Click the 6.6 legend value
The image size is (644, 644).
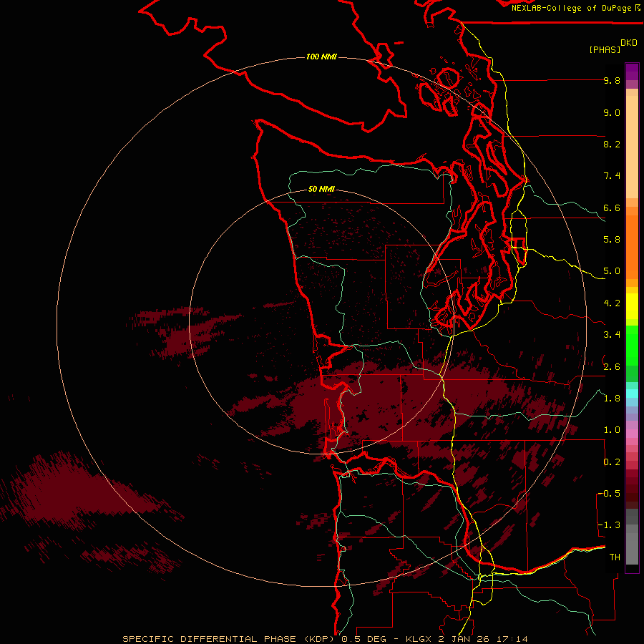click(x=612, y=208)
